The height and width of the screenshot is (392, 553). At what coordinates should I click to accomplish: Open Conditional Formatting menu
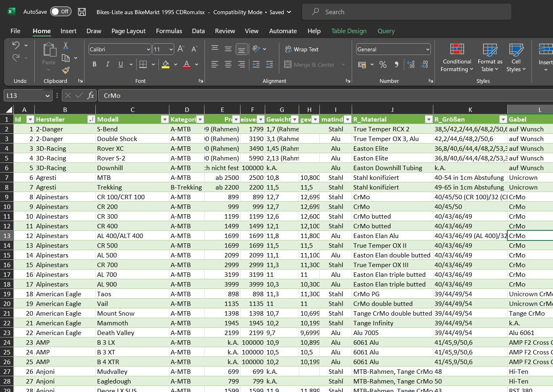tap(457, 58)
